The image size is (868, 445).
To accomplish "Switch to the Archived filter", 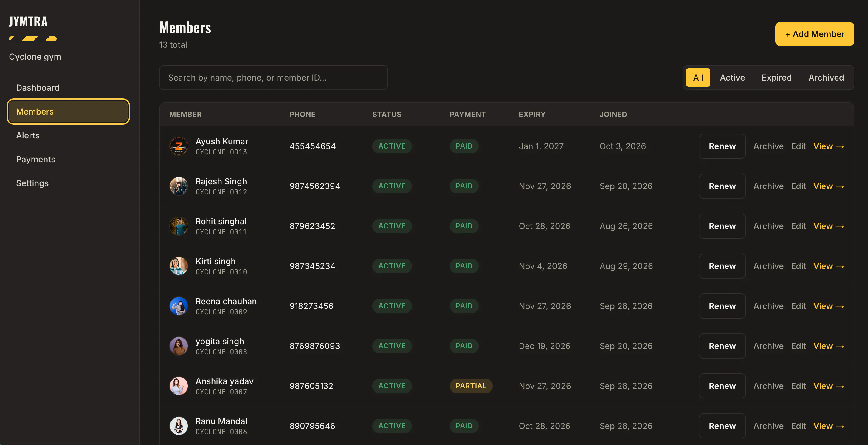I will tap(826, 78).
